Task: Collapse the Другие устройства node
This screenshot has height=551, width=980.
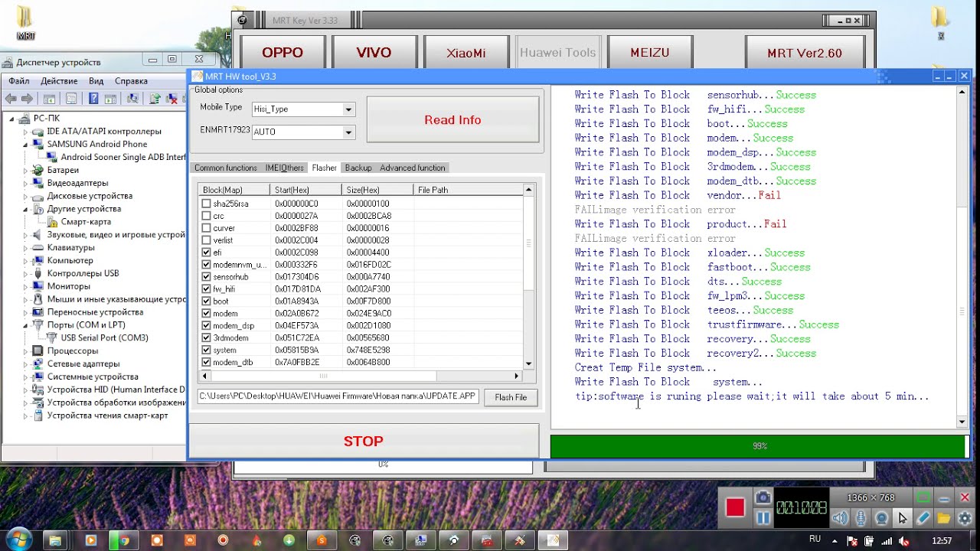Action: (x=26, y=209)
